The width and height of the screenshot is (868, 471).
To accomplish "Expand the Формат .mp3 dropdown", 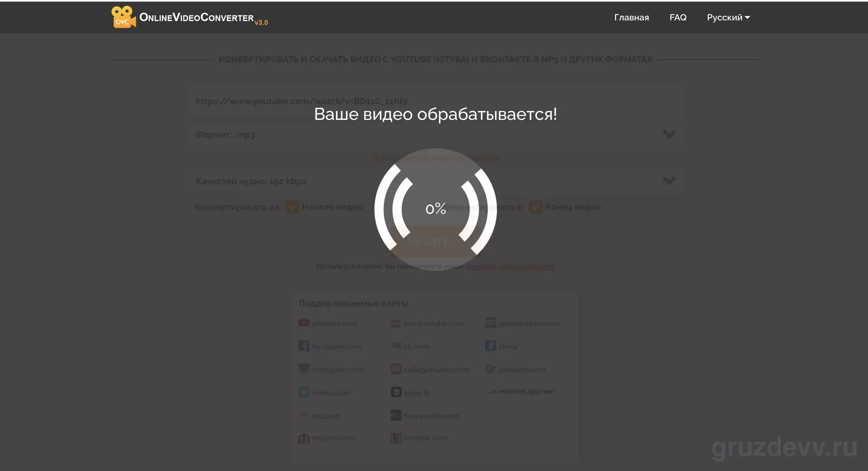I will click(435, 135).
